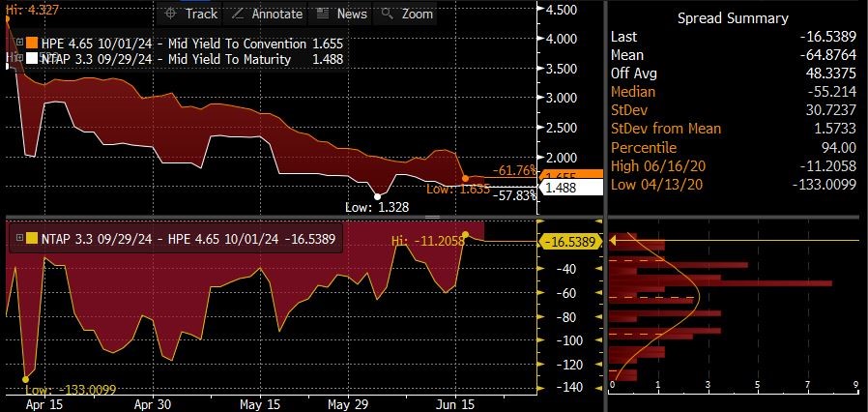Click the Hi: -11.2058 yellow point marker
Image resolution: width=868 pixels, height=412 pixels.
click(x=466, y=235)
